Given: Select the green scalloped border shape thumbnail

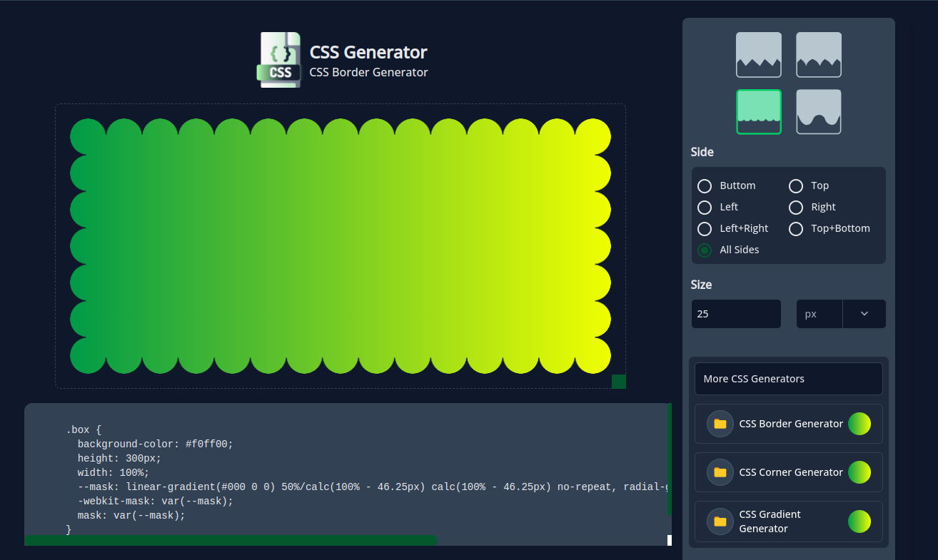Looking at the screenshot, I should point(759,112).
